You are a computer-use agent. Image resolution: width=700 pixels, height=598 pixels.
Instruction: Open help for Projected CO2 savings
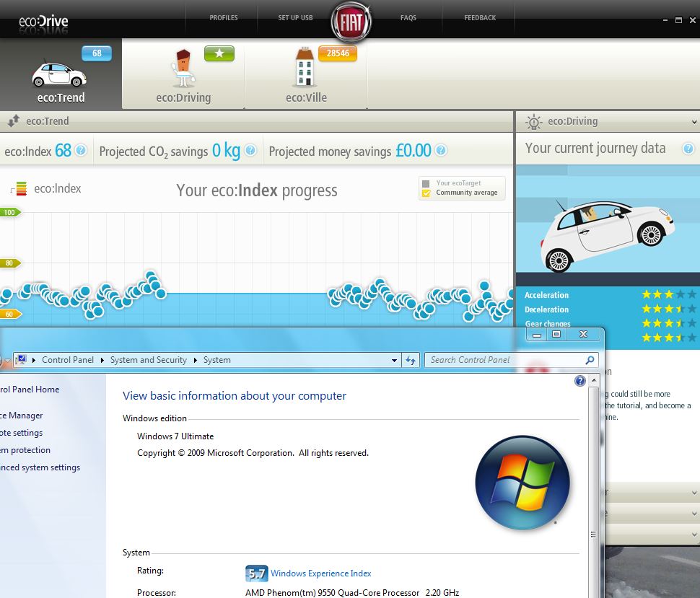pos(251,150)
